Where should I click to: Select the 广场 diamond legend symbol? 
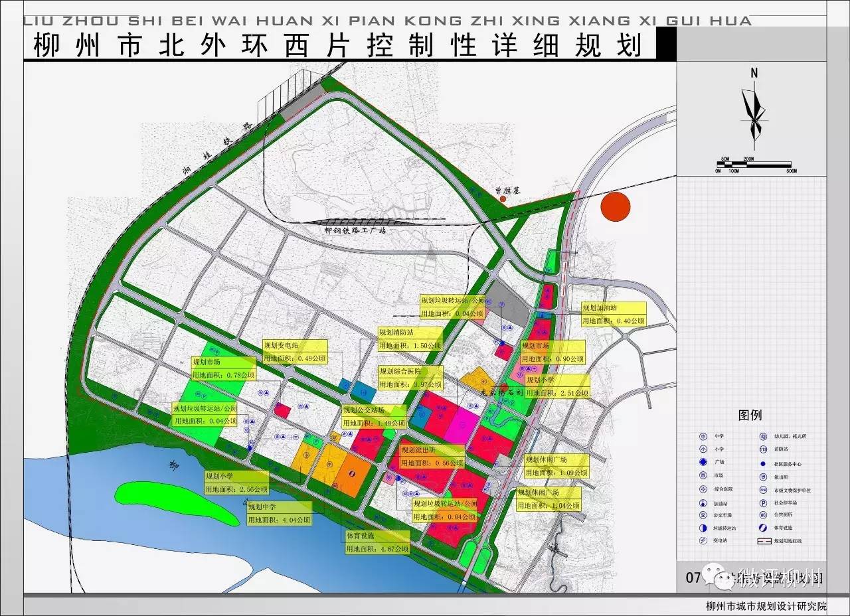[703, 463]
